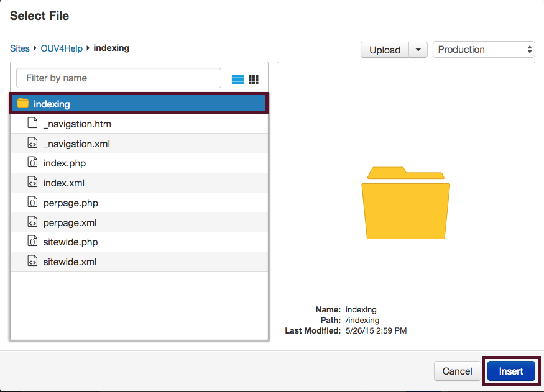Open the Upload dropdown arrow
Screen dimensions: 544x392
(x=418, y=50)
